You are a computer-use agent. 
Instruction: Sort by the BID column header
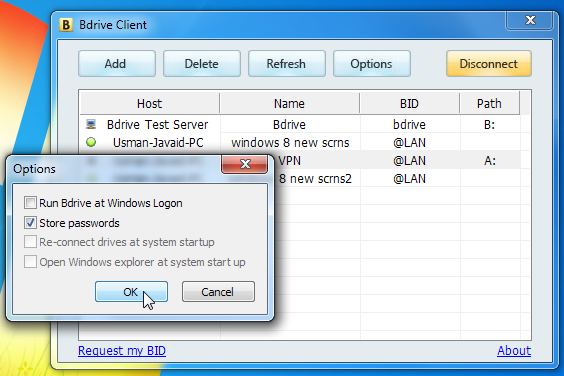[x=409, y=104]
